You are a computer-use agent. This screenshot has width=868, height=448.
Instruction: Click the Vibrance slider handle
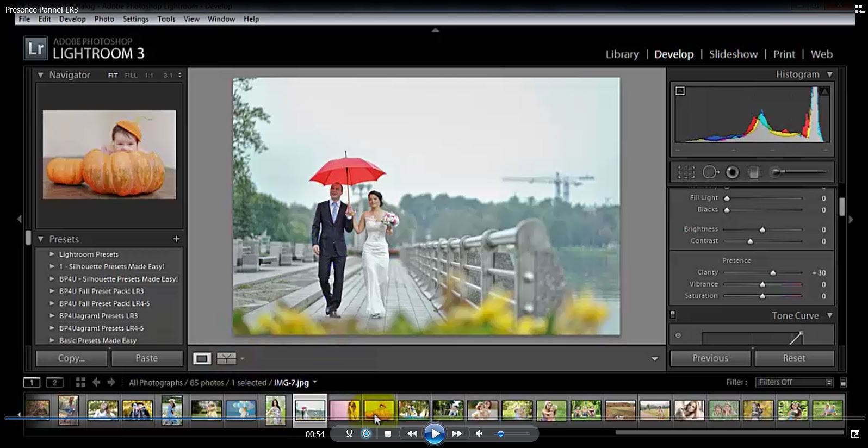click(x=762, y=284)
